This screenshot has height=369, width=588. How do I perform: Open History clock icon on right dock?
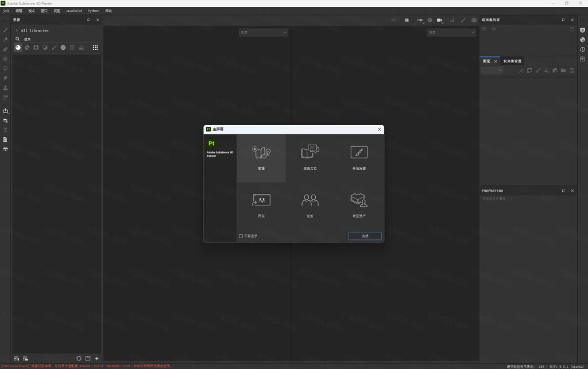[582, 49]
